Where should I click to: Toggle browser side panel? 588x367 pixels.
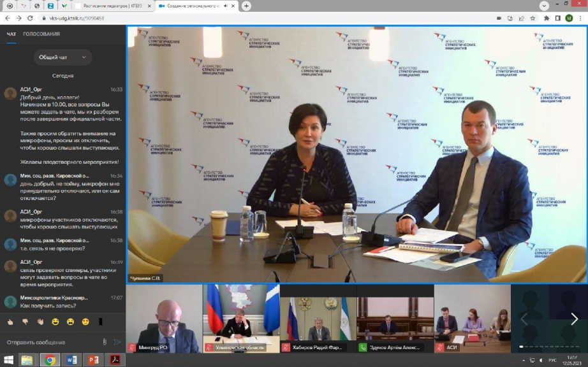557,18
